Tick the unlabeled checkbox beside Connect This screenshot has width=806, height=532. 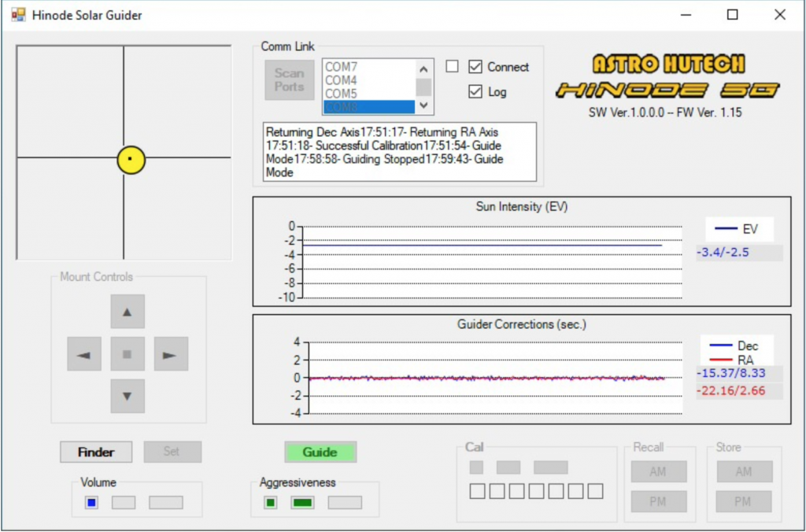point(452,67)
